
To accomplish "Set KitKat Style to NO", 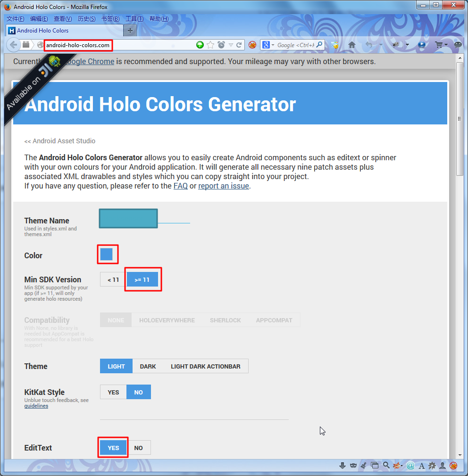I will pos(139,392).
